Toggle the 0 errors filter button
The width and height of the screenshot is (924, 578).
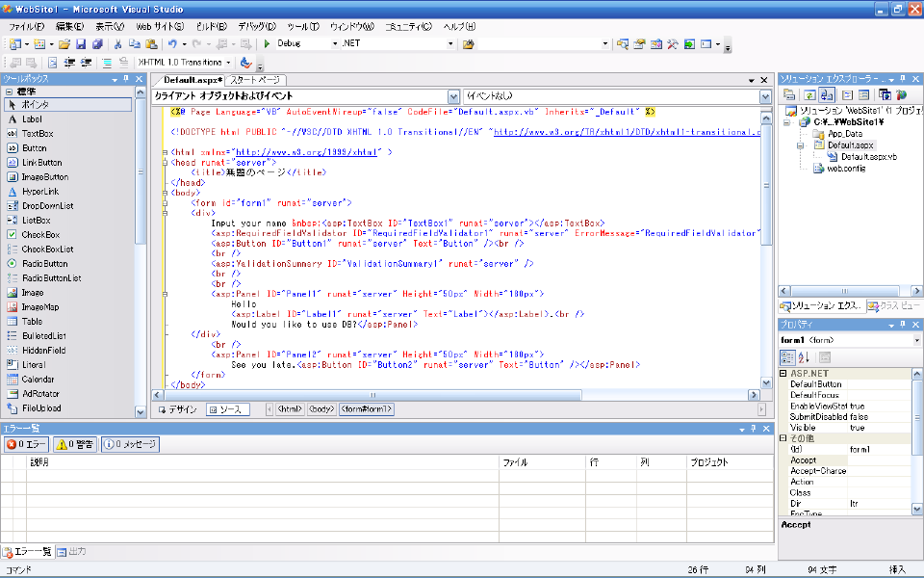click(x=26, y=445)
